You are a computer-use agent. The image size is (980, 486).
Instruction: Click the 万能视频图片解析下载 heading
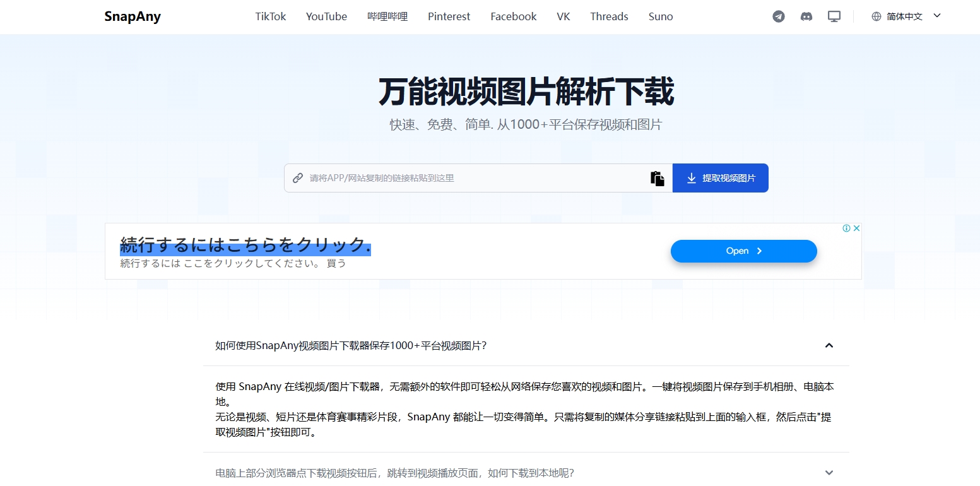click(x=526, y=92)
